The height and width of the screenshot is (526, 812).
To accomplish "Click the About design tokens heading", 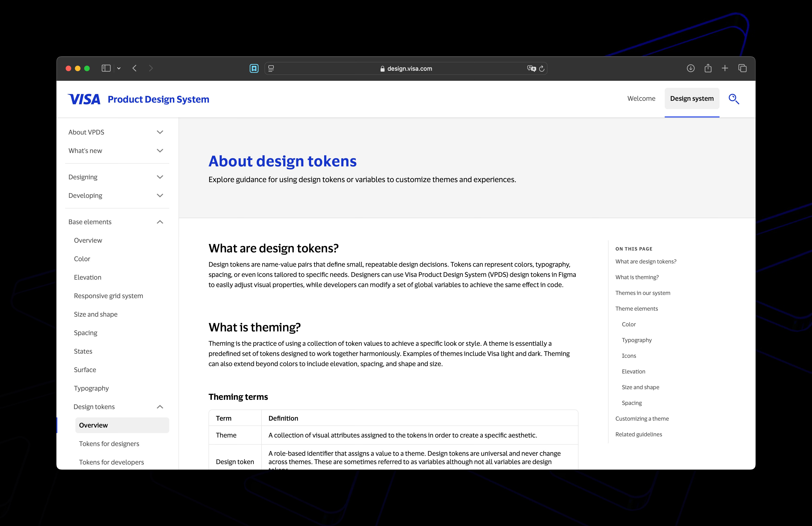I will (x=283, y=161).
